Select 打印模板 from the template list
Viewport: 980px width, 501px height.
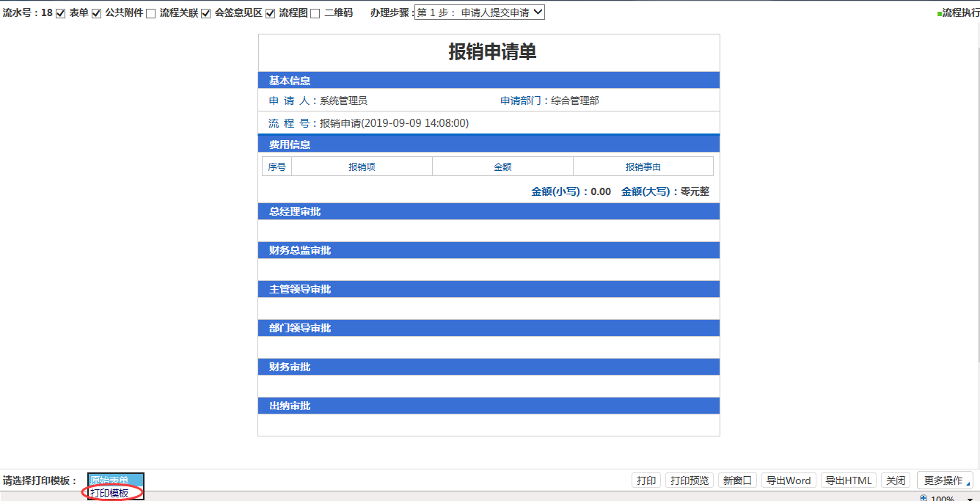109,493
